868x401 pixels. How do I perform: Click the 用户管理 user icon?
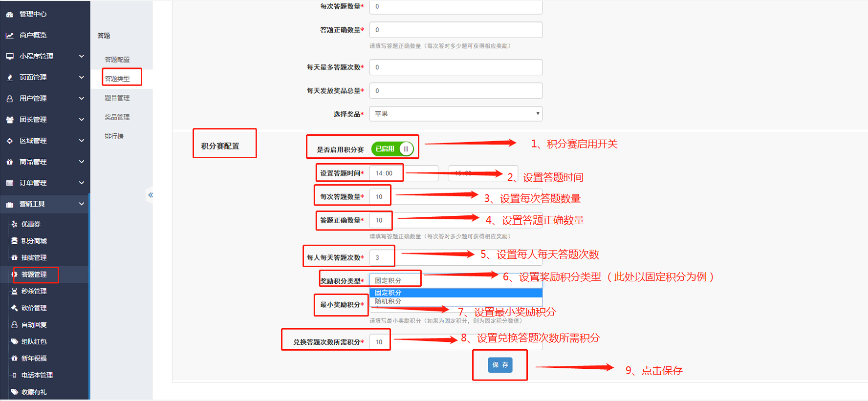[10, 99]
